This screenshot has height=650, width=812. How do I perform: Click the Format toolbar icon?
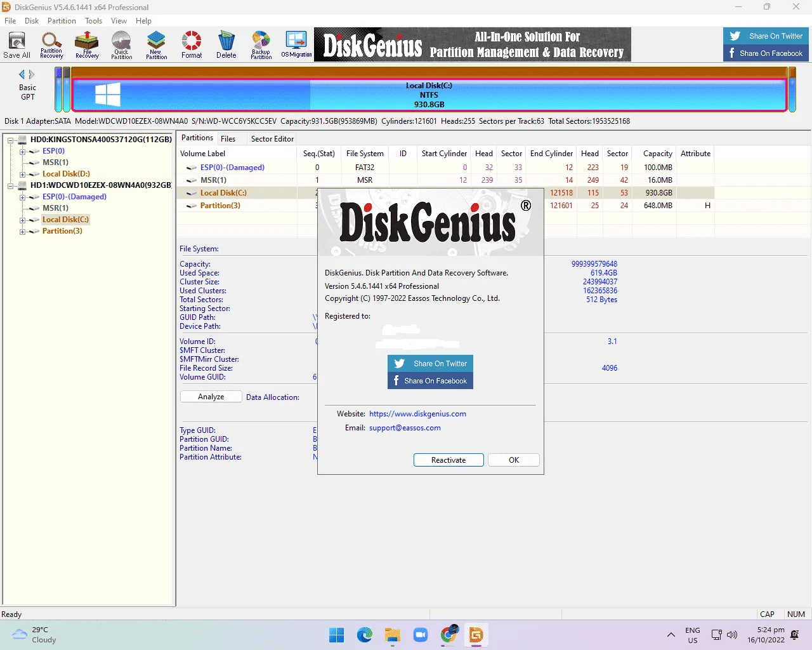click(x=192, y=45)
